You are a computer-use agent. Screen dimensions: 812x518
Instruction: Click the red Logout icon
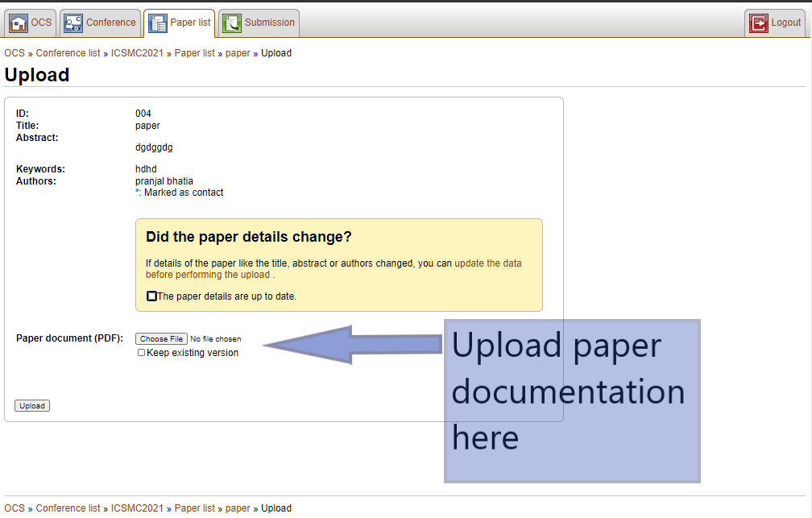(x=758, y=23)
